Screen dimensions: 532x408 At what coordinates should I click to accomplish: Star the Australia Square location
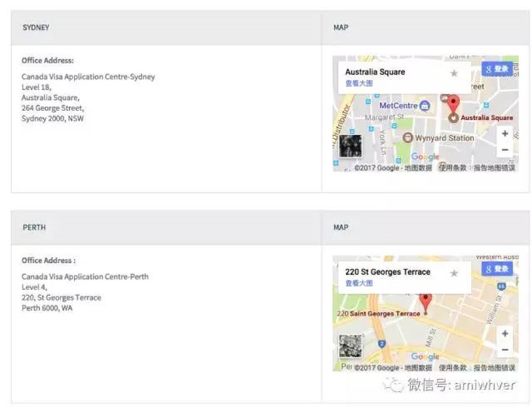coord(454,73)
